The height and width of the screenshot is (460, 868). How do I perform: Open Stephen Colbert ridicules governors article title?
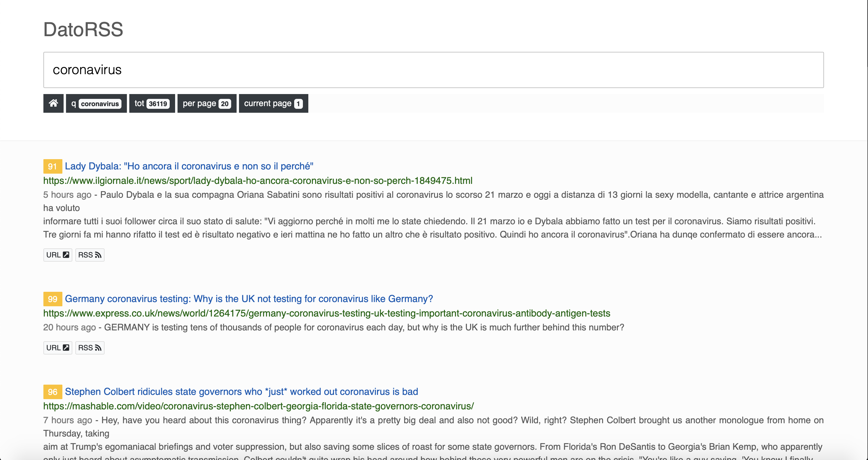[241, 392]
